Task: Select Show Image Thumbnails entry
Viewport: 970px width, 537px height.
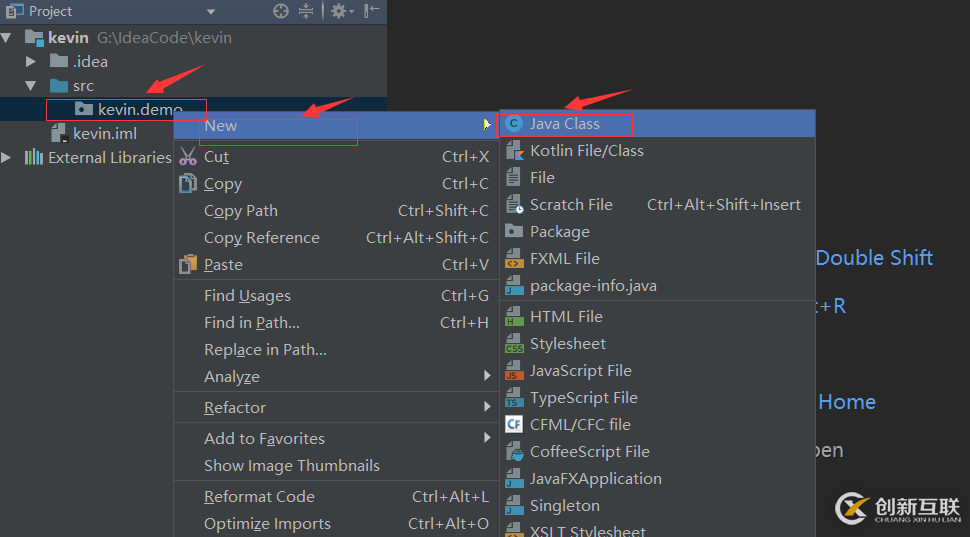Action: (x=336, y=465)
